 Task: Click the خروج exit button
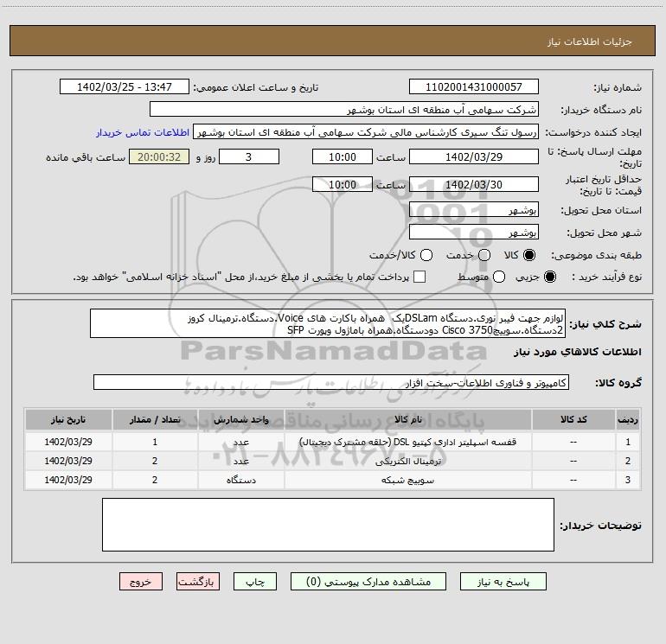tap(141, 582)
